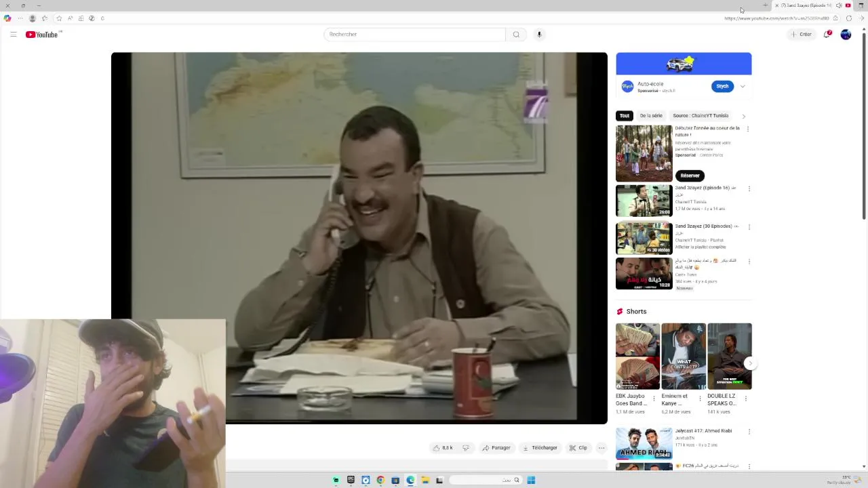Close the 3and 3zayez tab

coord(776,5)
